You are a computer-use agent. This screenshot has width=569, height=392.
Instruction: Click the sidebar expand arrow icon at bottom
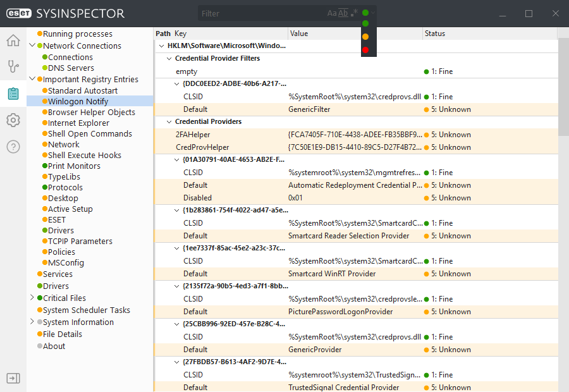[x=13, y=378]
